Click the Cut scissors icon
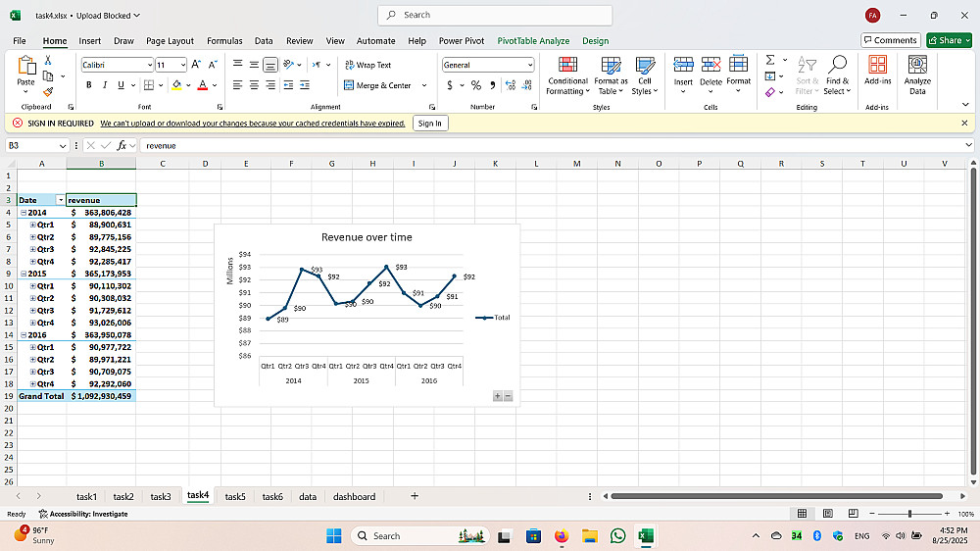This screenshot has width=980, height=551. coord(48,60)
